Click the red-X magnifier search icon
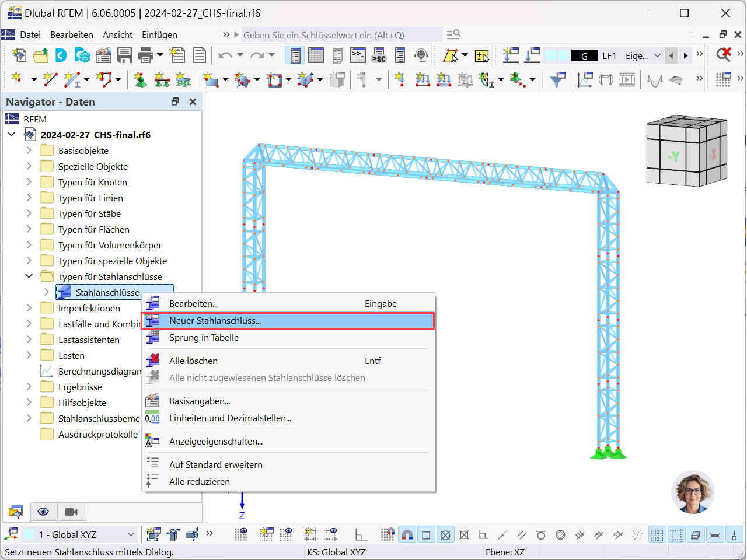Image resolution: width=747 pixels, height=560 pixels. point(724,55)
